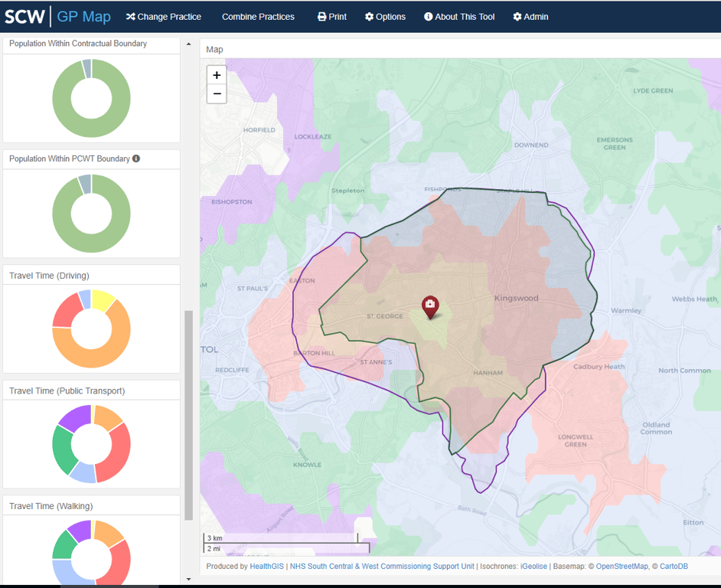Click the purple segment of Public Transport chart
Image resolution: width=721 pixels, height=588 pixels.
pos(75,416)
